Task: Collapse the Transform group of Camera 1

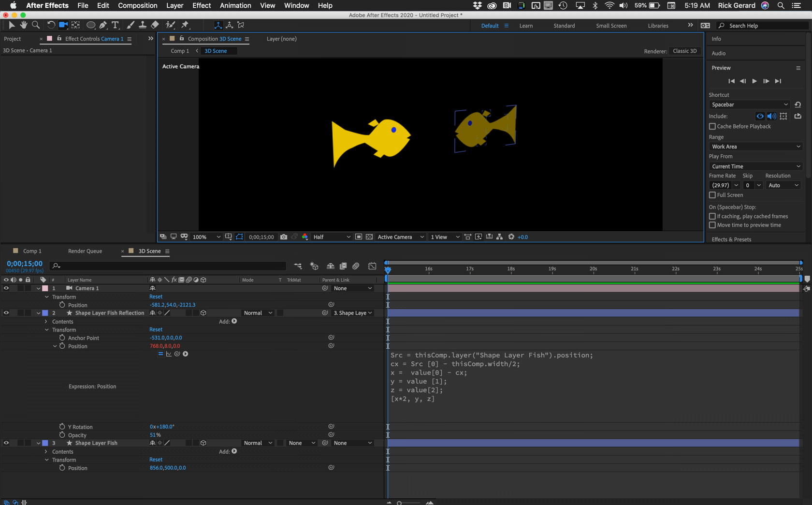Action: coord(46,297)
